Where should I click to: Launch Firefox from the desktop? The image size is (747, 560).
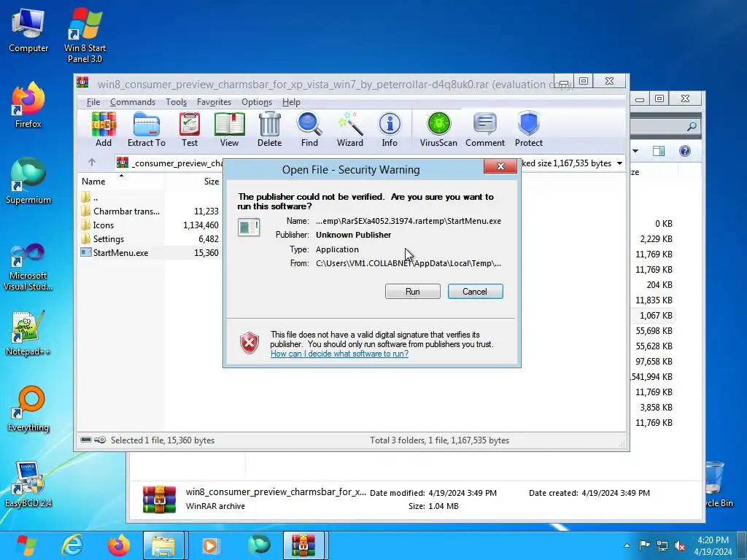[x=28, y=105]
